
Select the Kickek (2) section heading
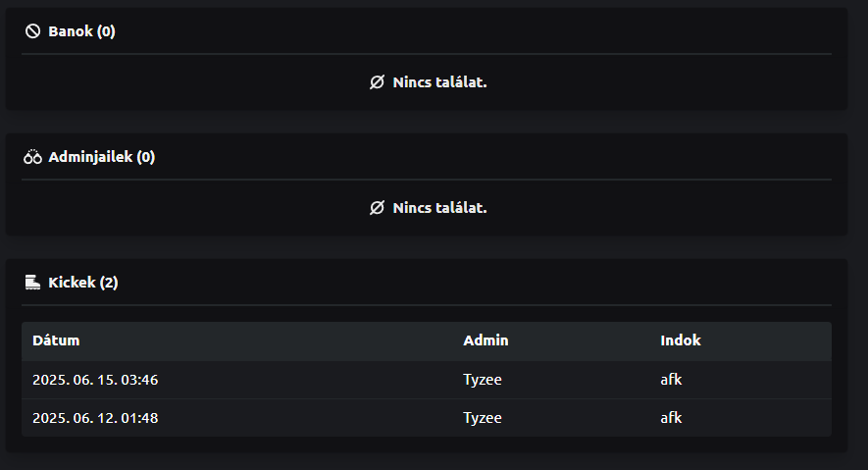pos(82,283)
